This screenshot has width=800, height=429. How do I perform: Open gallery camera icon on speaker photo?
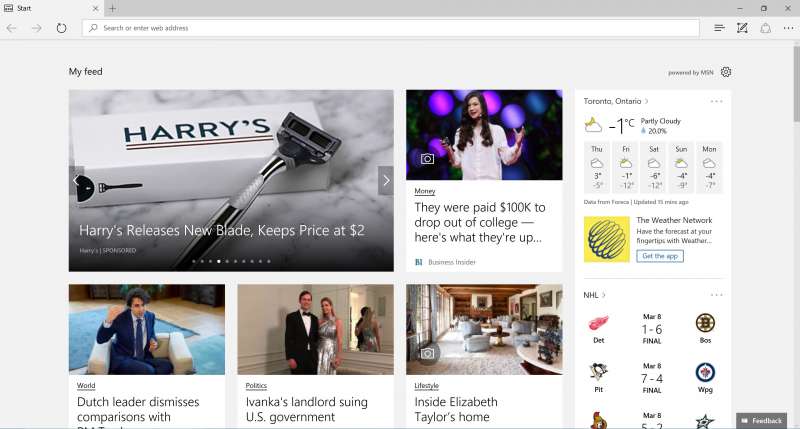click(428, 159)
